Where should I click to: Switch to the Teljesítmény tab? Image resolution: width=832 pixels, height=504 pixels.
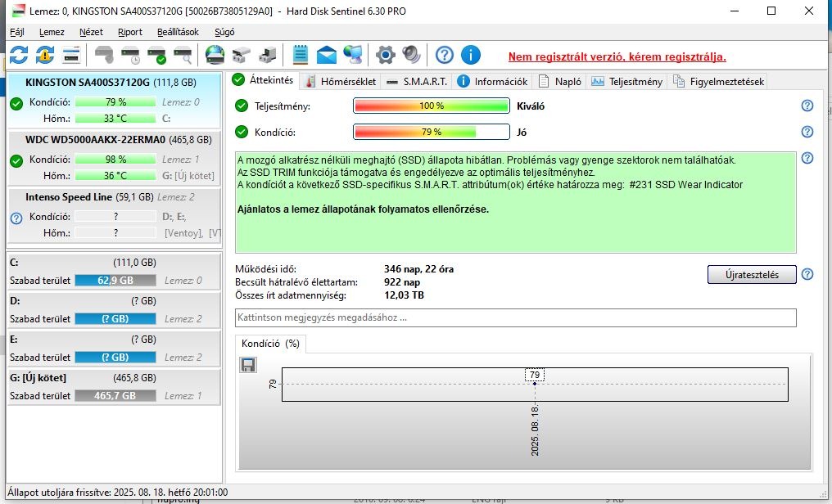626,81
